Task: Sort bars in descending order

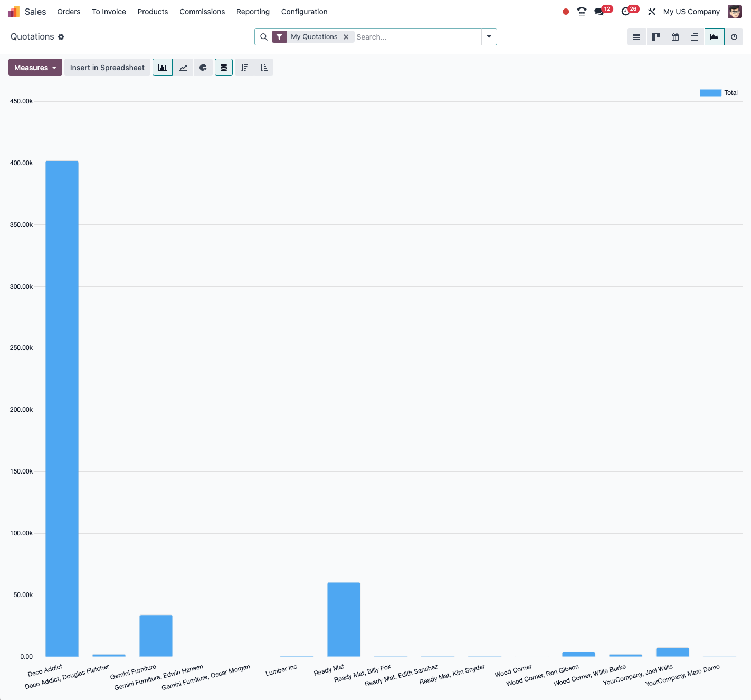Action: pyautogui.click(x=244, y=68)
